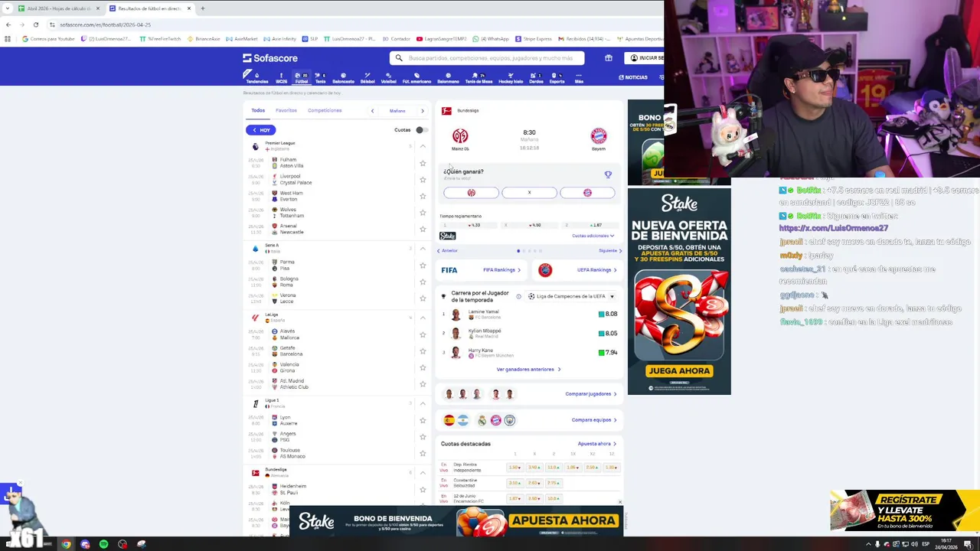Collapse the Ligue 1 section
The width and height of the screenshot is (980, 551).
coord(423,403)
